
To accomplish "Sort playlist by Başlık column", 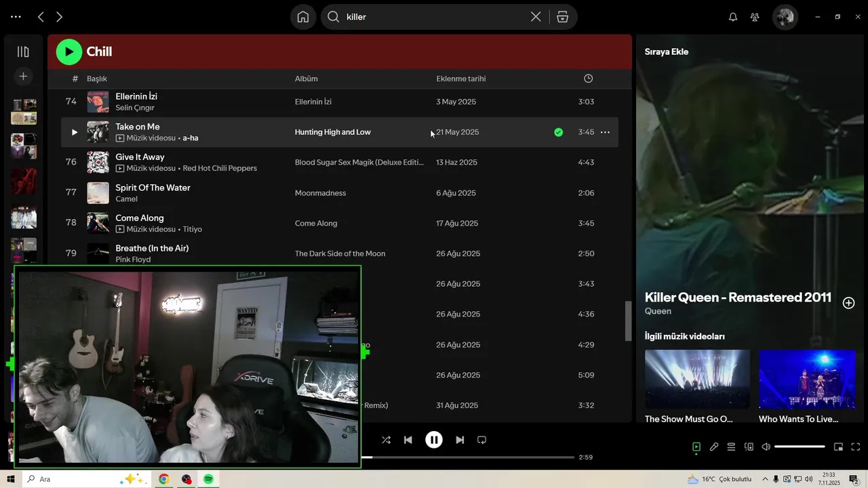I will pyautogui.click(x=97, y=79).
